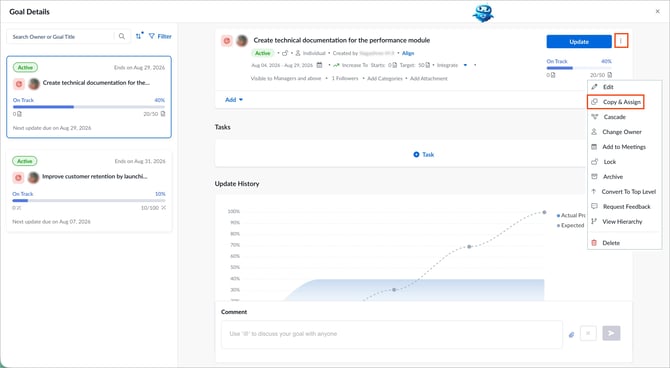Click 'Next update due on Aug 29, 2026'

click(52, 128)
